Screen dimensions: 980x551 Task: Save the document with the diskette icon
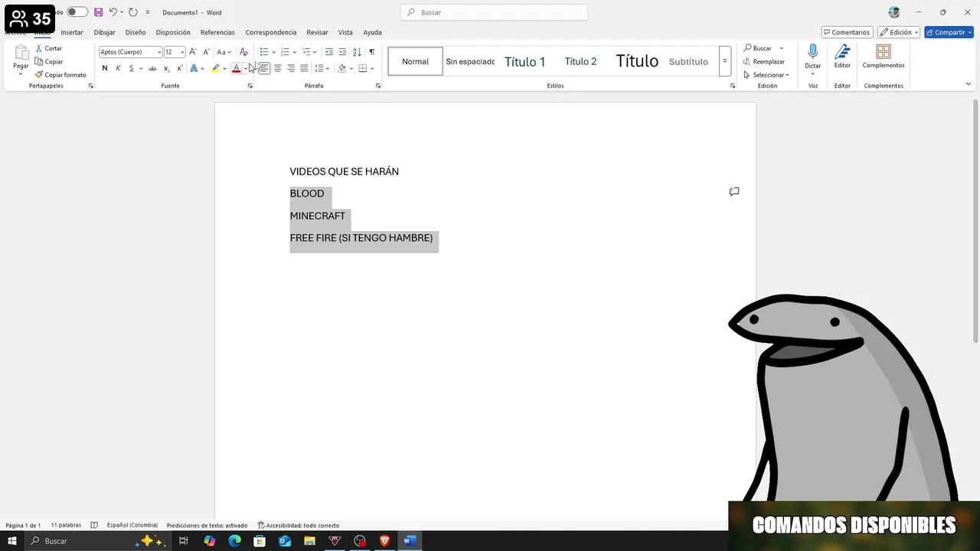pos(98,12)
